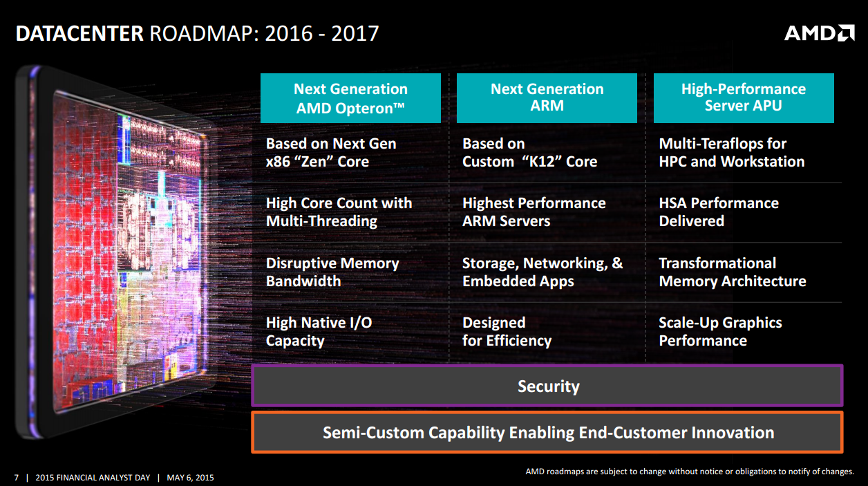
Task: Click the Semi-Custom Capability orange-outlined bar
Action: coord(547,433)
